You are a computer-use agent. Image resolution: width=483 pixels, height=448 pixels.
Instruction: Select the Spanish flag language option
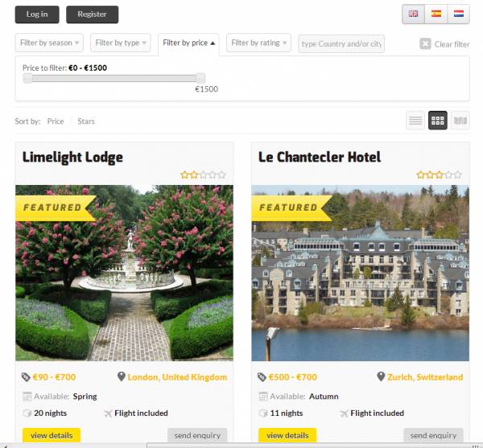[x=436, y=14]
